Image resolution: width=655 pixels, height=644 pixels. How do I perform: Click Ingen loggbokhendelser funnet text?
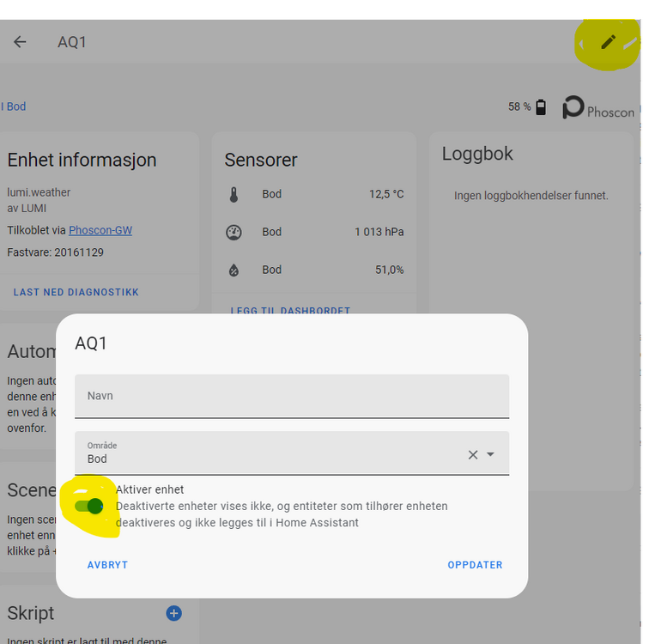pyautogui.click(x=531, y=196)
